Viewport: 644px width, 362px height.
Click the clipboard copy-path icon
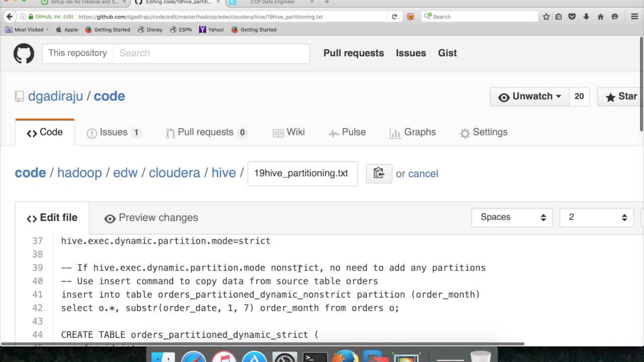point(379,173)
